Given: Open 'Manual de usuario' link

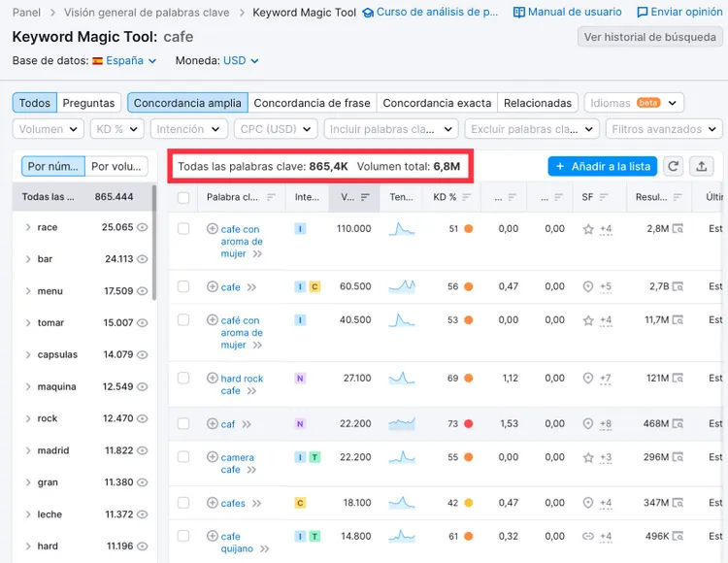Looking at the screenshot, I should pyautogui.click(x=568, y=12).
